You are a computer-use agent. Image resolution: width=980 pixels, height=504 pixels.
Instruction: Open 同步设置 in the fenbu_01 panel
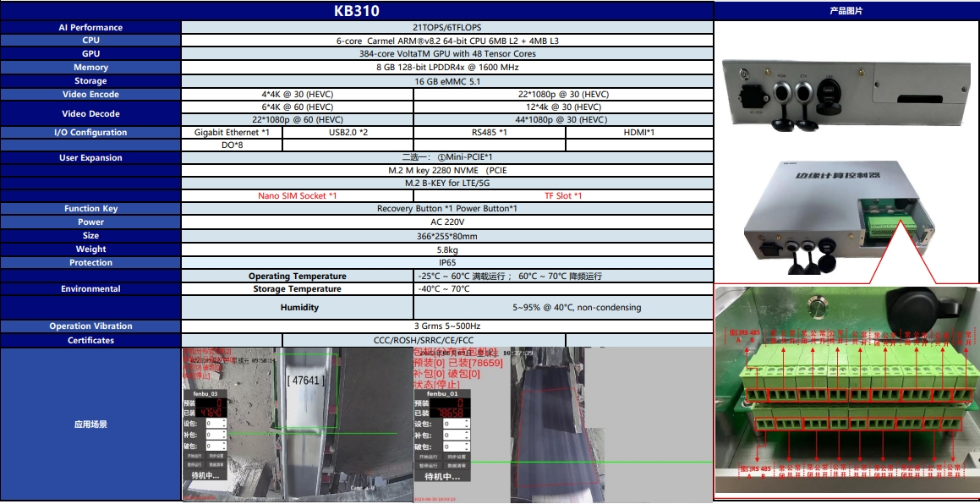click(x=457, y=457)
